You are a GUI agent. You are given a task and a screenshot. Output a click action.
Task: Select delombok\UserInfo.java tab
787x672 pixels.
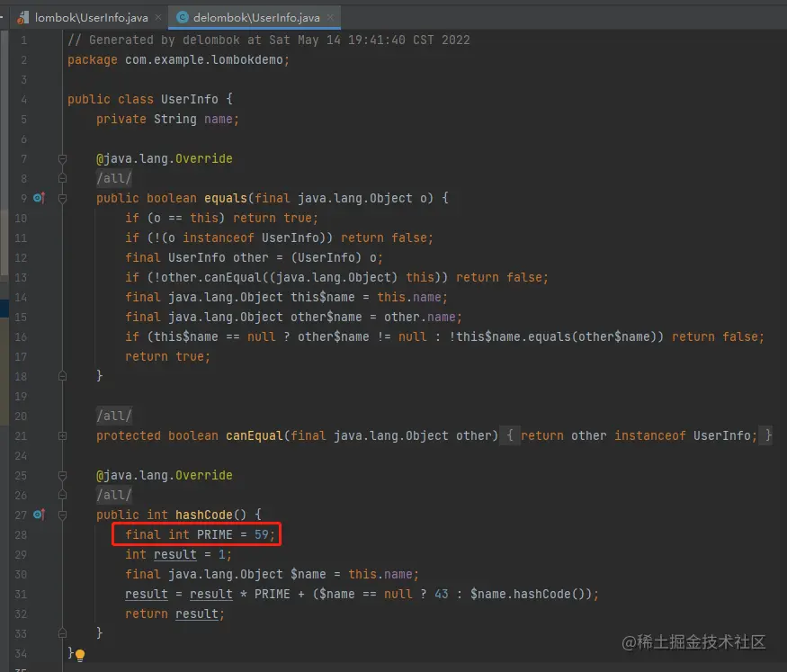click(x=255, y=18)
